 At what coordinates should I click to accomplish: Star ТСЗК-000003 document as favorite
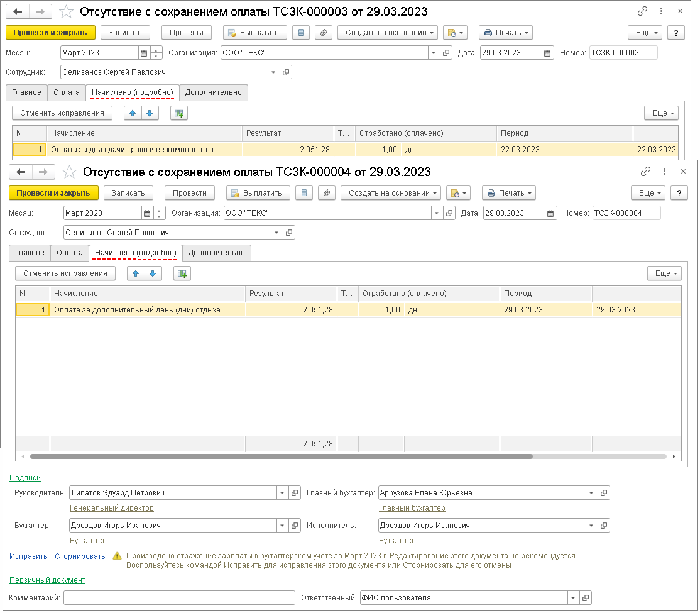click(x=66, y=11)
